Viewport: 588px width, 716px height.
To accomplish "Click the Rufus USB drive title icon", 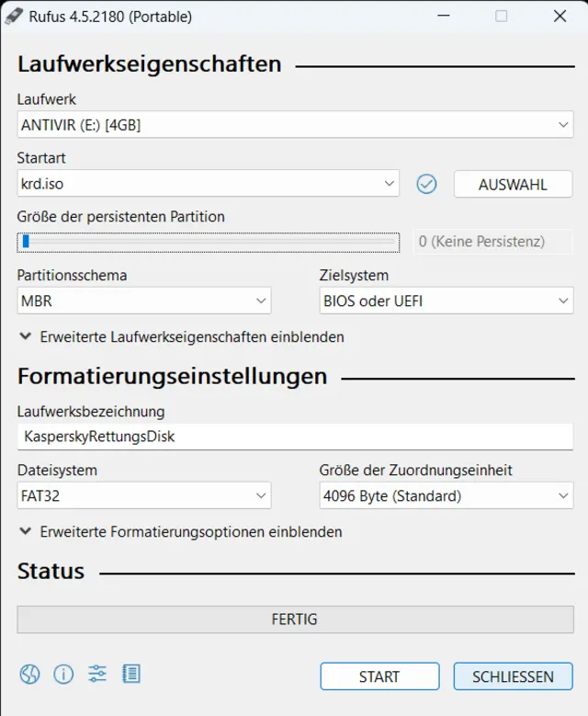I will pyautogui.click(x=15, y=16).
